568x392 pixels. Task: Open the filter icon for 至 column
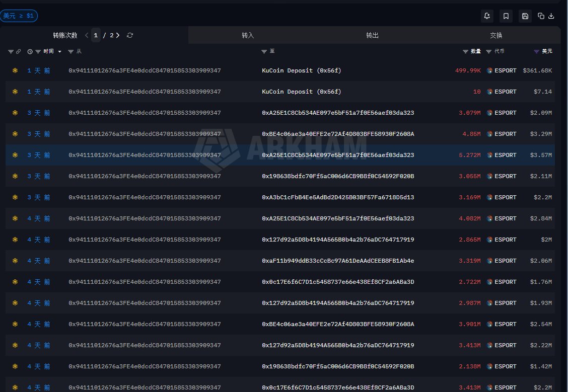click(x=264, y=51)
